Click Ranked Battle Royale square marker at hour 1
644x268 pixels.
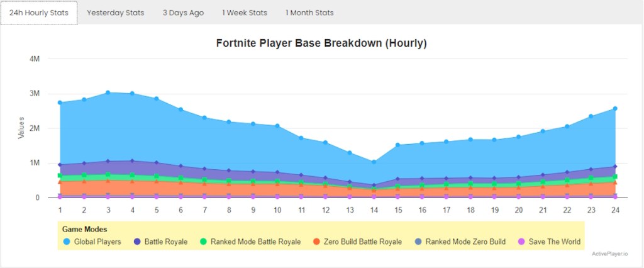[x=60, y=176]
